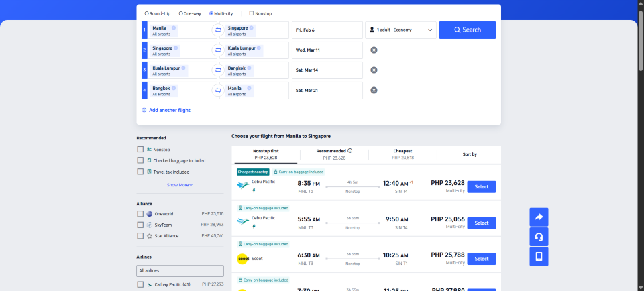644x291 pixels.
Task: Filter by Star Alliance checkbox
Action: pos(140,236)
